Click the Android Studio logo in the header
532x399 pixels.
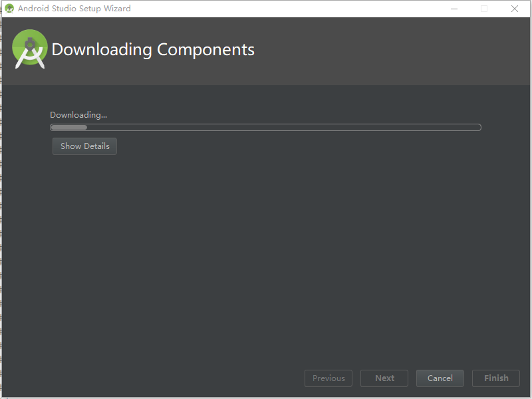click(x=30, y=49)
